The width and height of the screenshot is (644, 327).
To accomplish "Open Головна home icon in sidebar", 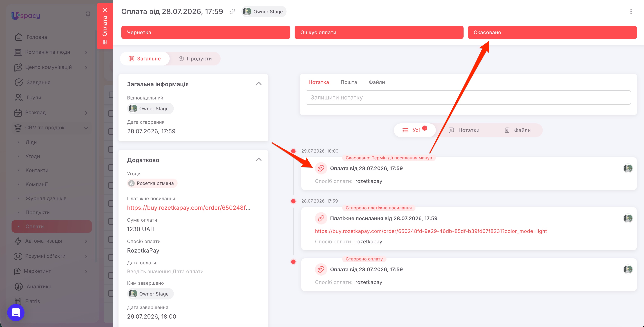I will click(19, 37).
